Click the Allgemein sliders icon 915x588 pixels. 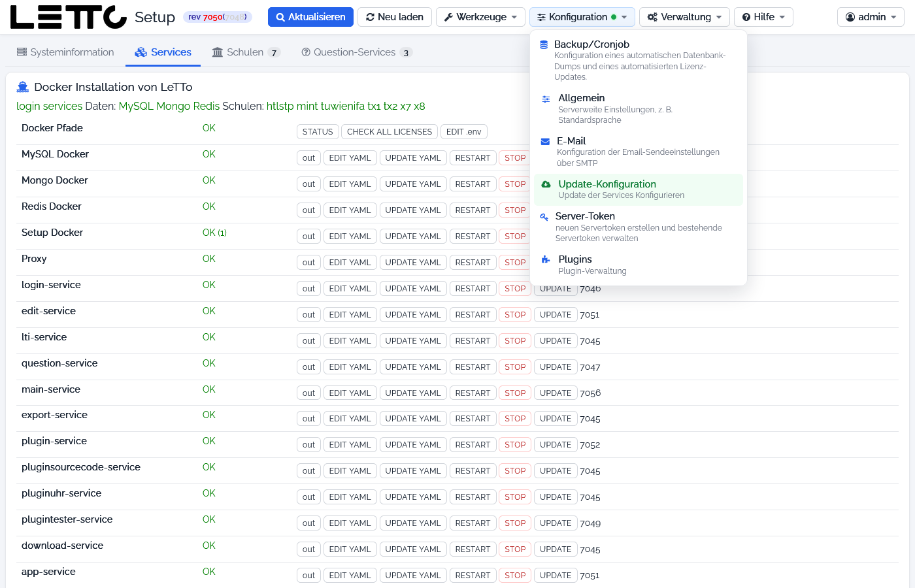[546, 99]
